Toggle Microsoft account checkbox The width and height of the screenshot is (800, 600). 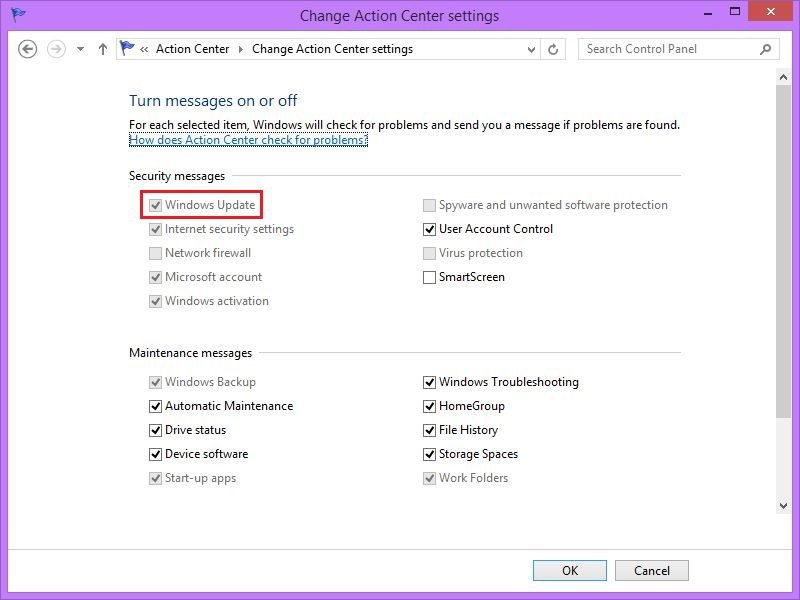pos(155,277)
